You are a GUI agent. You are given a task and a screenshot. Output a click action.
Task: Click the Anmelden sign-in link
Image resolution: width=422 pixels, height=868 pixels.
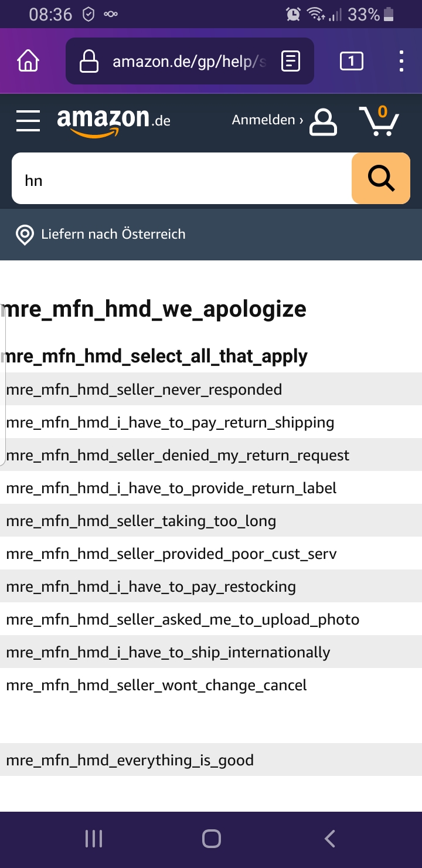coord(267,120)
